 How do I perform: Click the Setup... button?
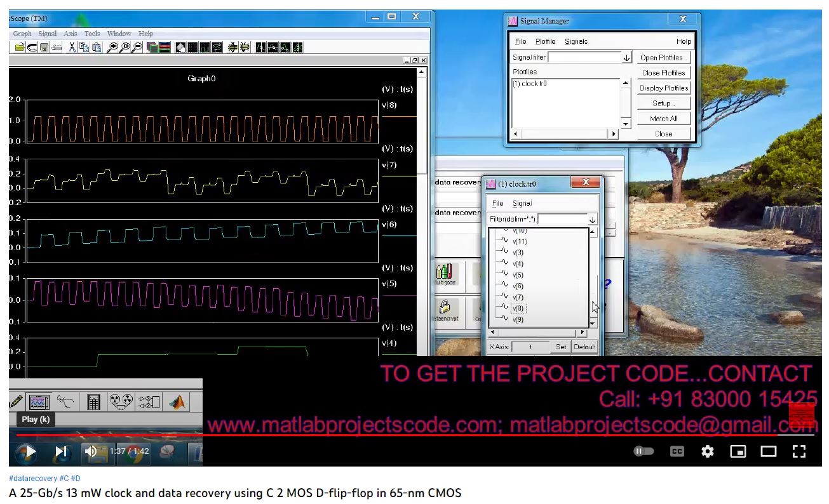tap(663, 103)
